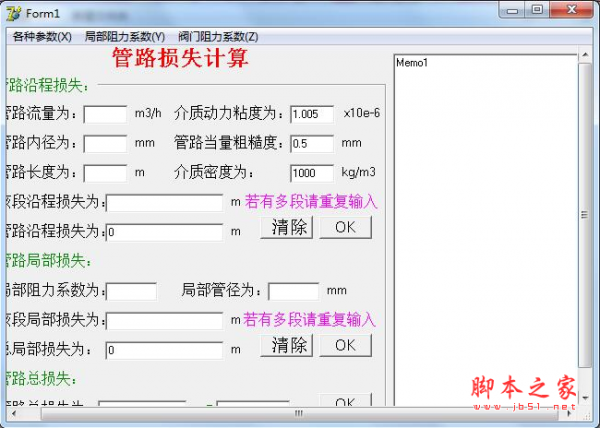Click the 该段局部损失为 result field
600x428 pixels.
[165, 321]
